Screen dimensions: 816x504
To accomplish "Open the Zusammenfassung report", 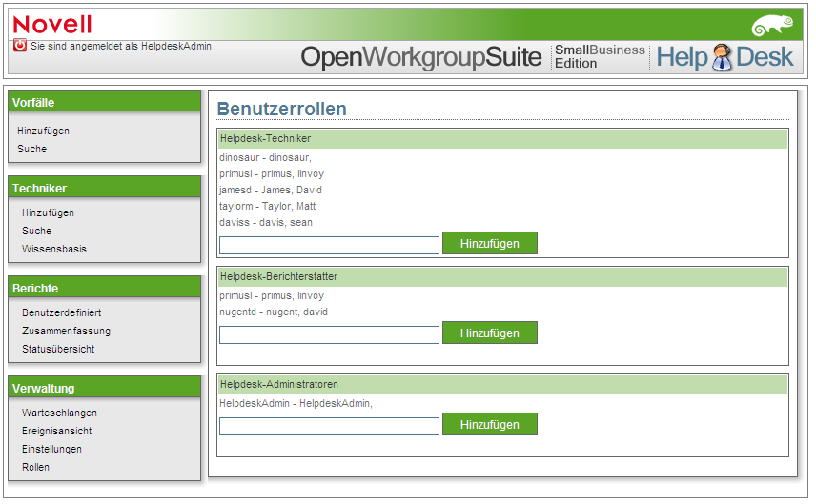I will [66, 331].
